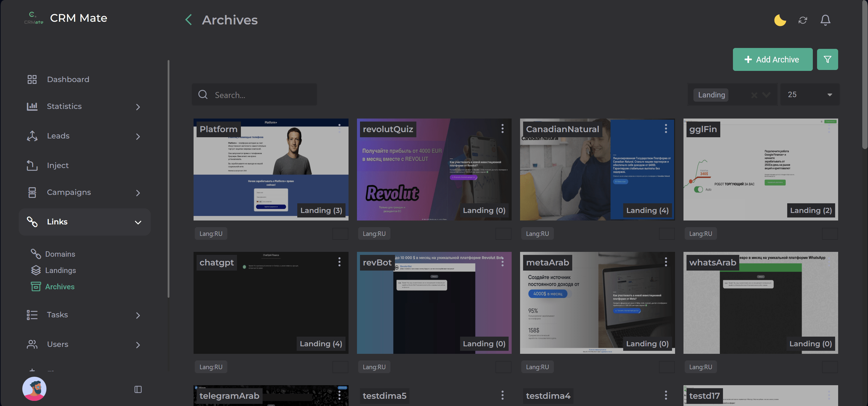Screen dimensions: 868x406
Task: Expand Leads chevron
Action: tap(138, 137)
